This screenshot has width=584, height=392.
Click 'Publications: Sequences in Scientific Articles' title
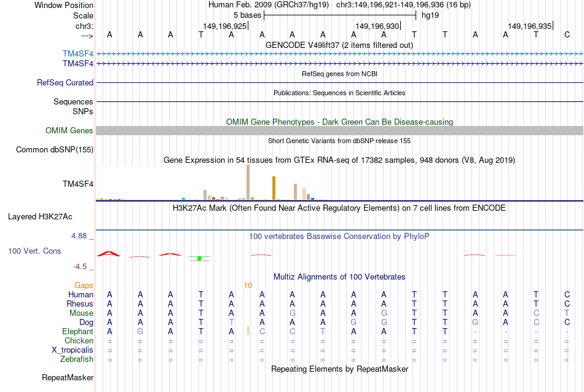click(x=339, y=93)
